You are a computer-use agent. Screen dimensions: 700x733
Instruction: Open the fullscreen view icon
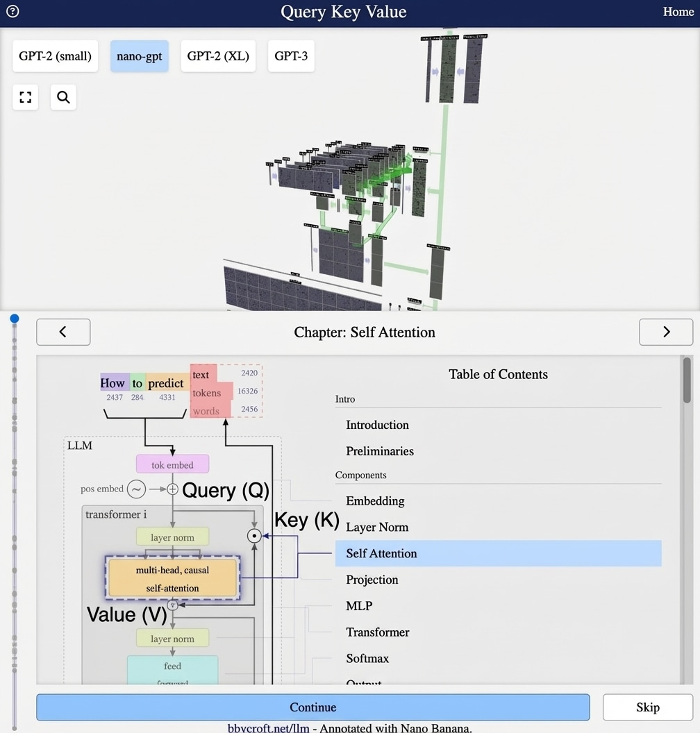tap(25, 97)
